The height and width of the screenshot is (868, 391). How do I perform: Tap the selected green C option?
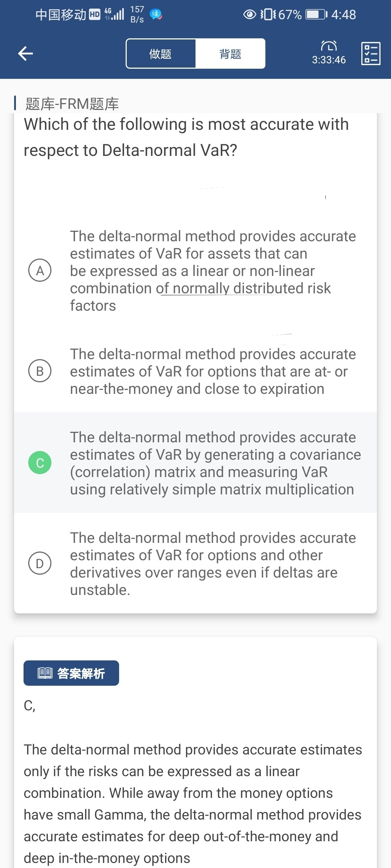tap(40, 463)
